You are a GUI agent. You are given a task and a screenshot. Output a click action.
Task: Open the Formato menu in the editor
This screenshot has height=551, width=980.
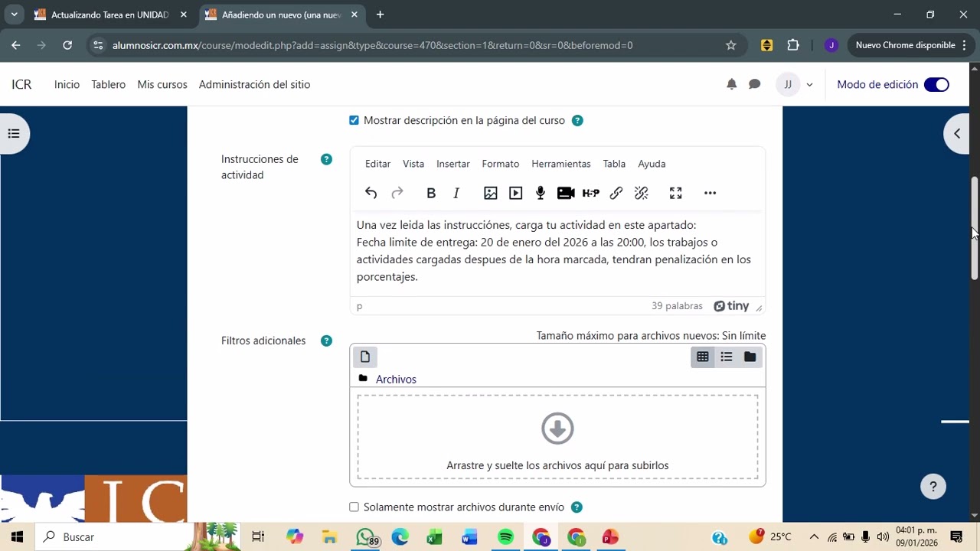click(501, 164)
